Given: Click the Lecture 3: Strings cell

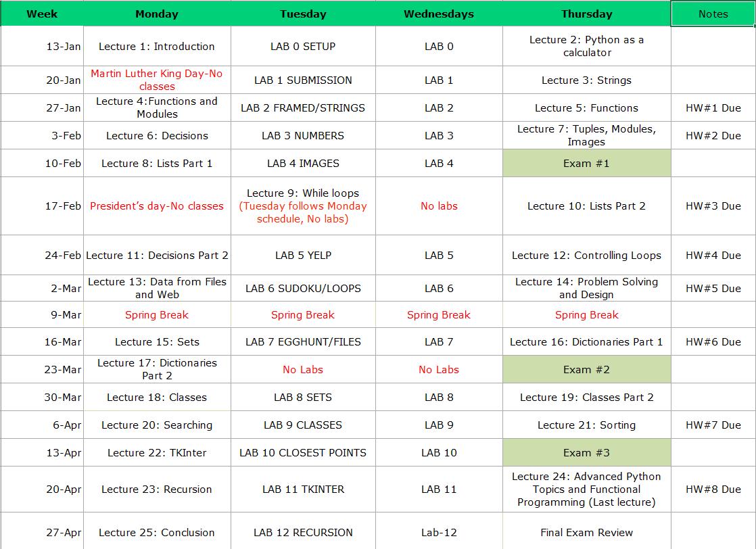Looking at the screenshot, I should coord(587,80).
